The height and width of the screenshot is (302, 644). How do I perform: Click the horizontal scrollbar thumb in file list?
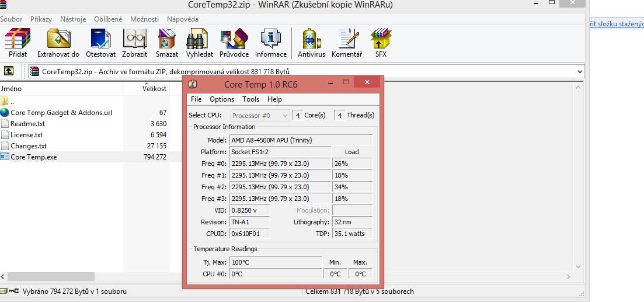click(x=51, y=276)
